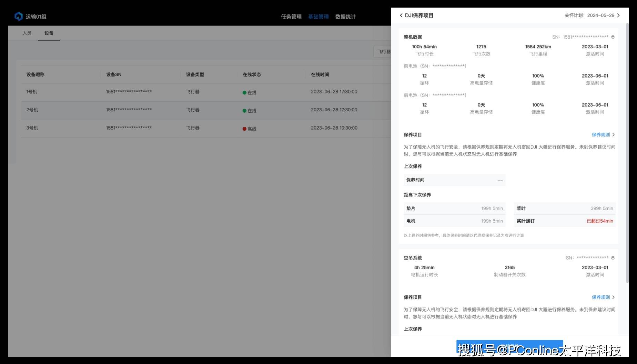Click the 离线 status of 3号机

(x=250, y=129)
